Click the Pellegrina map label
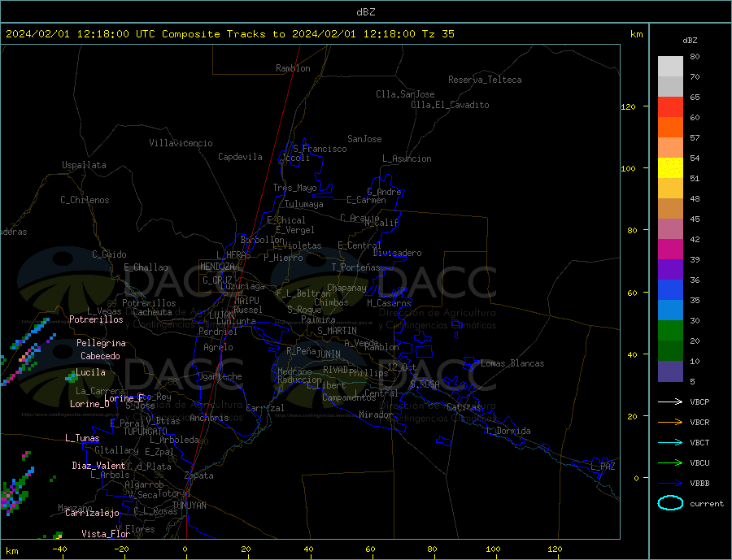This screenshot has height=560, width=732. pos(102,343)
